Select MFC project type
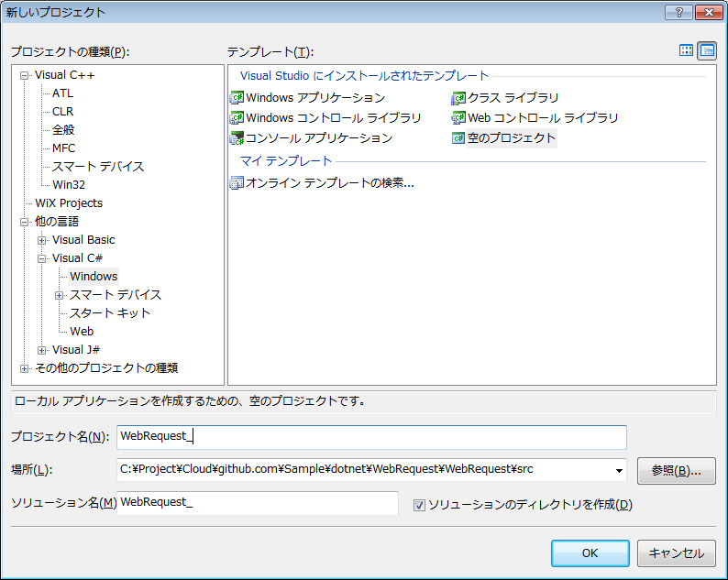 point(63,148)
